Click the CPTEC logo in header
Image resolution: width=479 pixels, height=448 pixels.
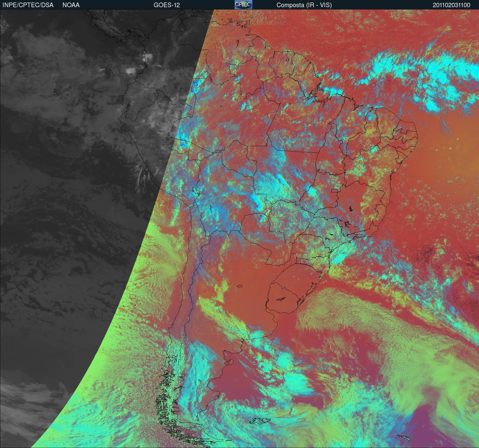click(243, 5)
